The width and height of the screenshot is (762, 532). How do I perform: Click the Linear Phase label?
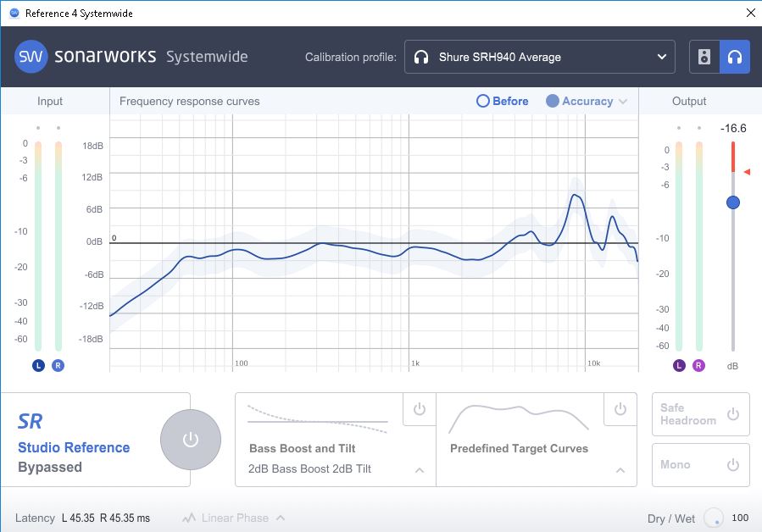tap(235, 518)
